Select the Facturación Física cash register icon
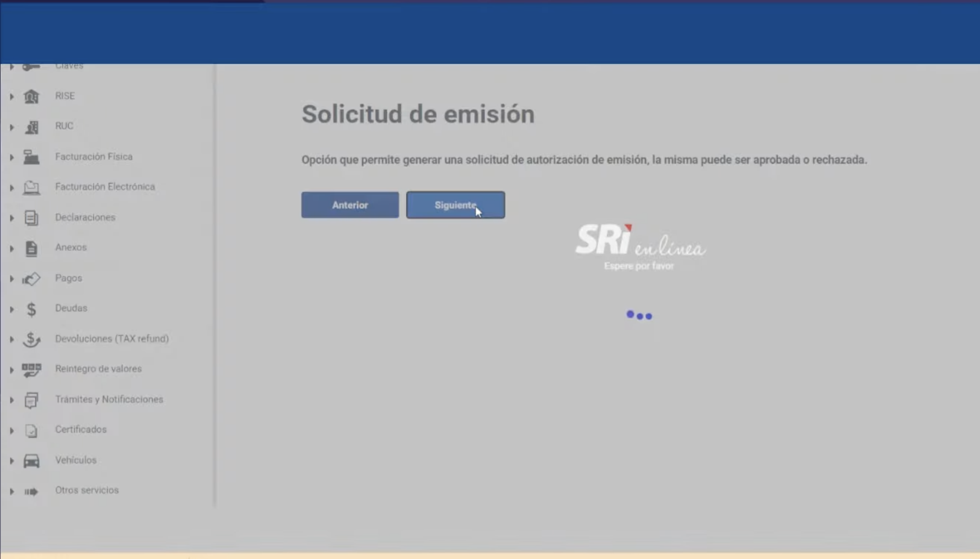This screenshot has height=559, width=980. click(31, 156)
